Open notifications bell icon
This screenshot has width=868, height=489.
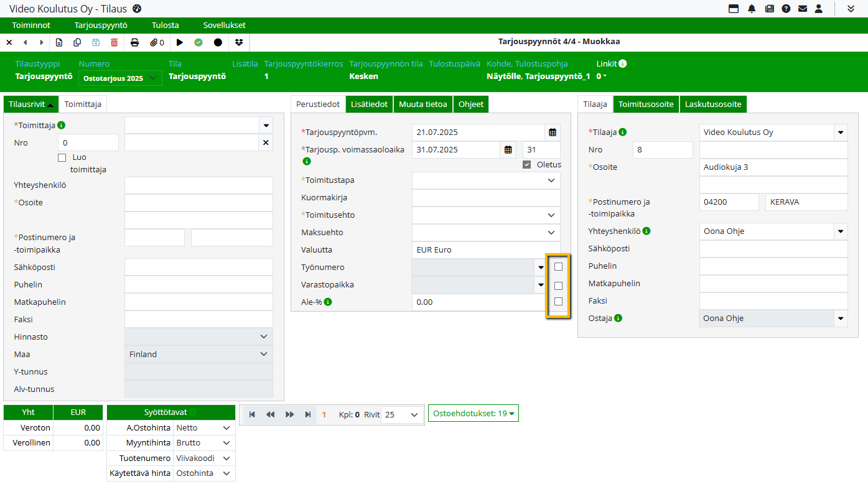[752, 9]
